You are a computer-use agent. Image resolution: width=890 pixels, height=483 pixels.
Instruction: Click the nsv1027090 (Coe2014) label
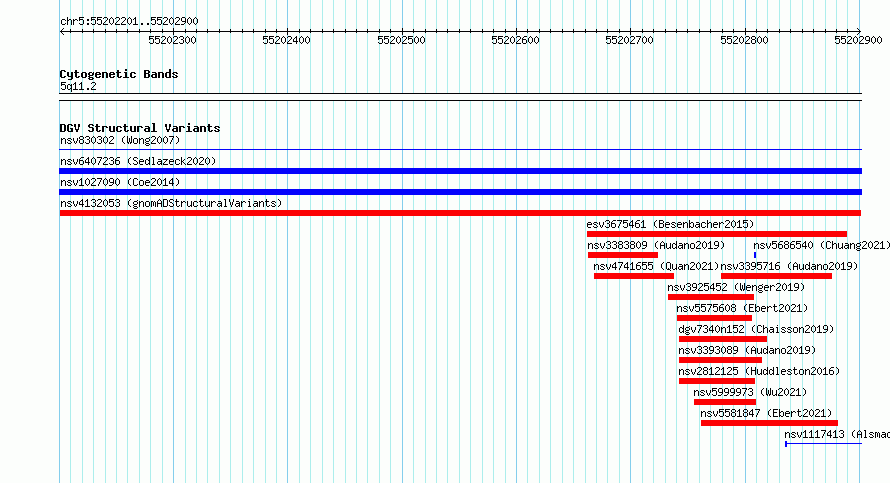(x=120, y=182)
